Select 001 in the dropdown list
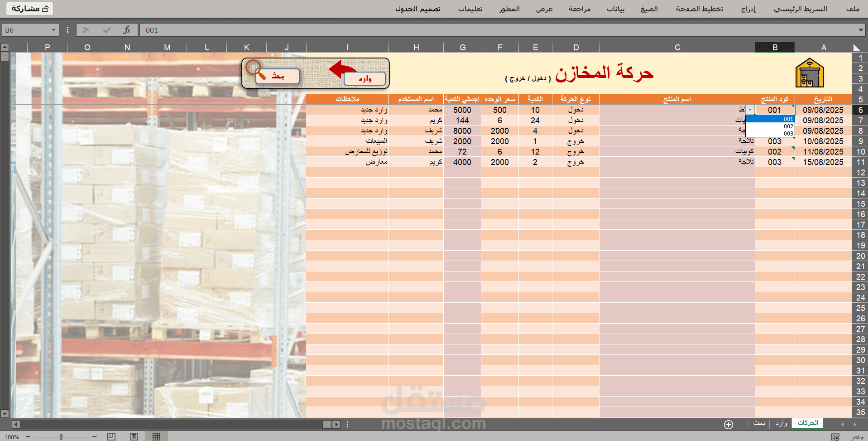Image resolution: width=868 pixels, height=441 pixels. point(770,119)
